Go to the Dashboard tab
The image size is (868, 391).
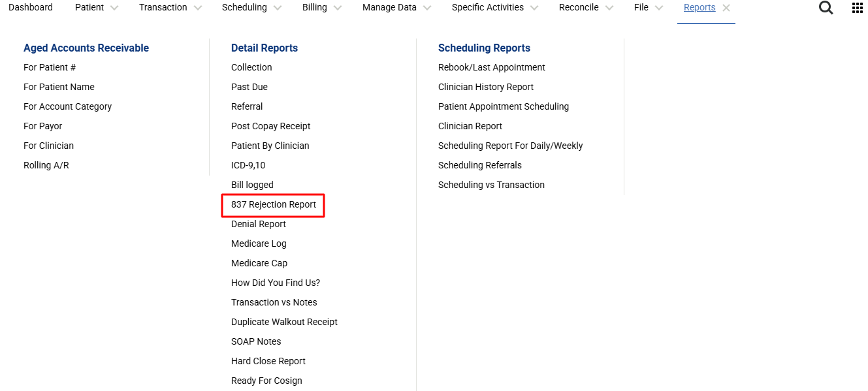[31, 8]
